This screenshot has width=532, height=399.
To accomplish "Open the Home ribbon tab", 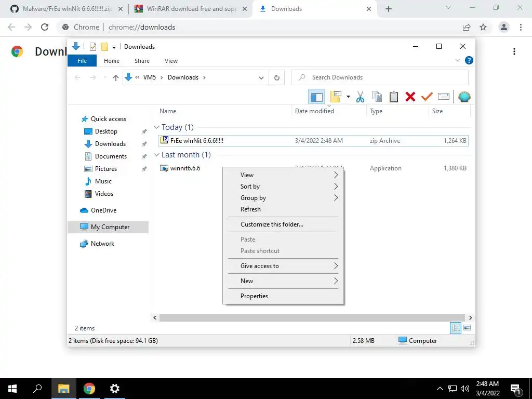I will tap(112, 61).
